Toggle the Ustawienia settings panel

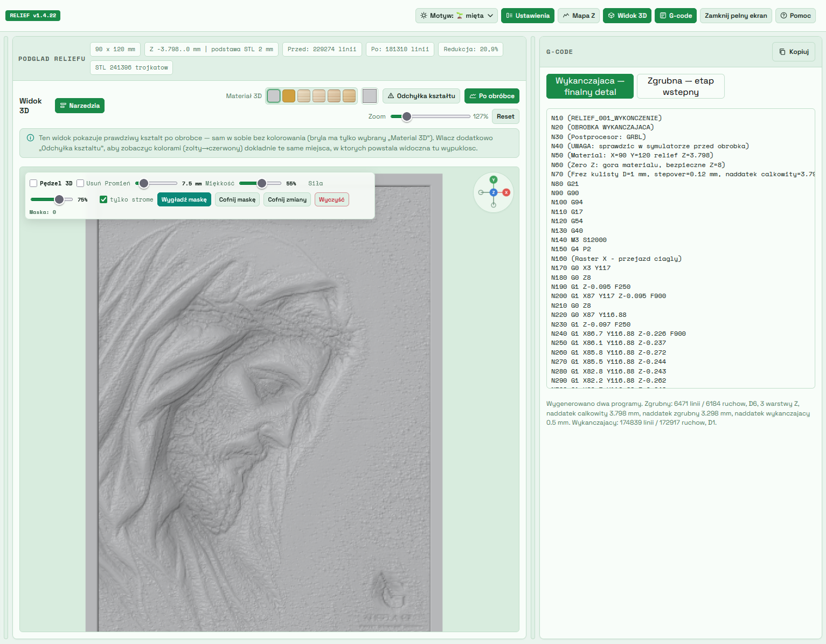(528, 16)
